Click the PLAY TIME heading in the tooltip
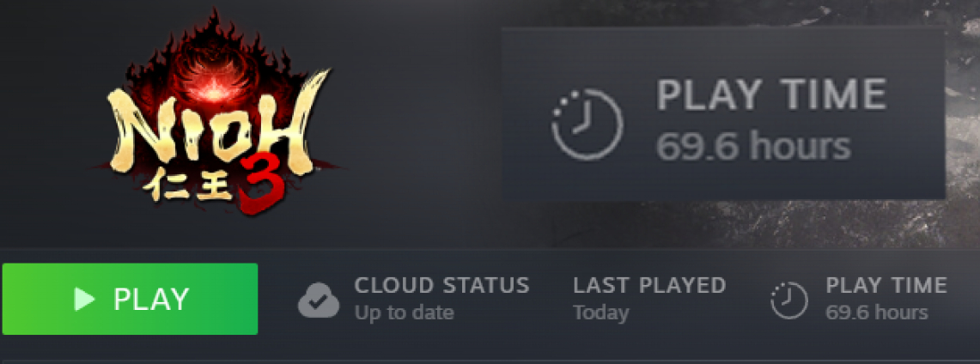The height and width of the screenshot is (364, 980). coord(771,94)
